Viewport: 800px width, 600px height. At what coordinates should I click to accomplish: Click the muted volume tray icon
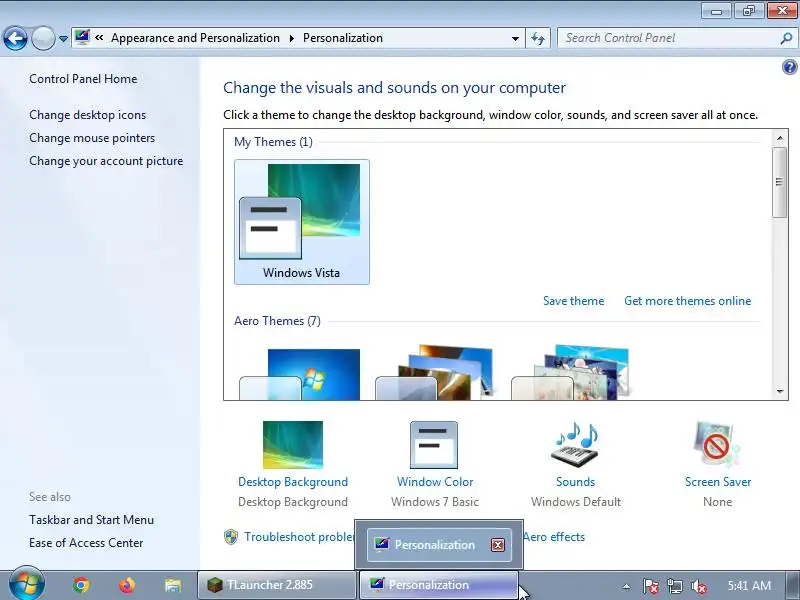click(698, 586)
